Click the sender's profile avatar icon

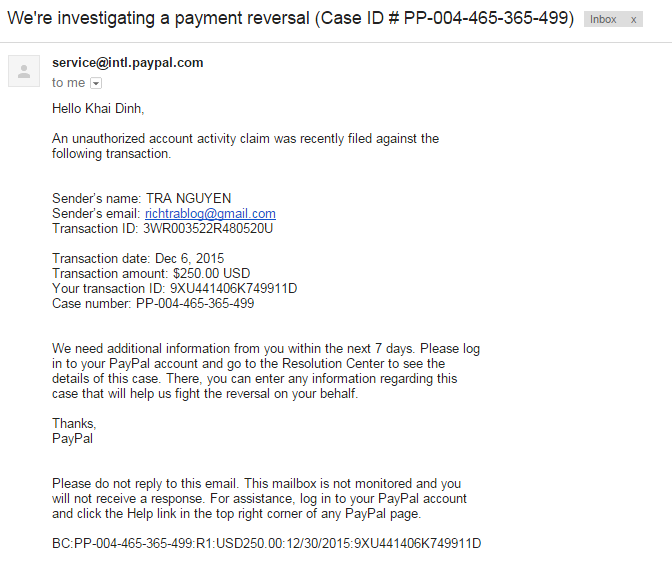(24, 71)
